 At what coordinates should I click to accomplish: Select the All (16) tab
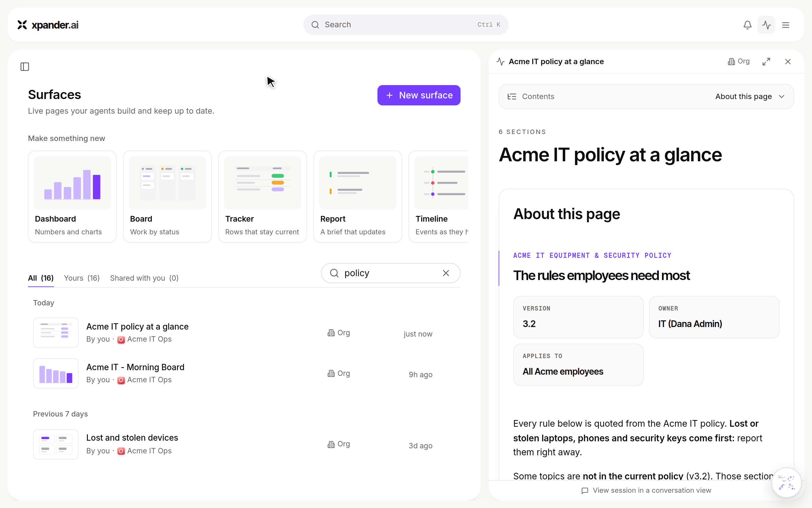point(41,278)
